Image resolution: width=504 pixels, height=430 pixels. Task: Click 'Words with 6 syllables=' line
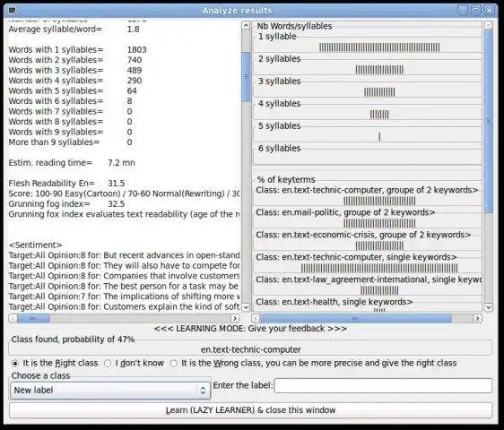(70, 101)
